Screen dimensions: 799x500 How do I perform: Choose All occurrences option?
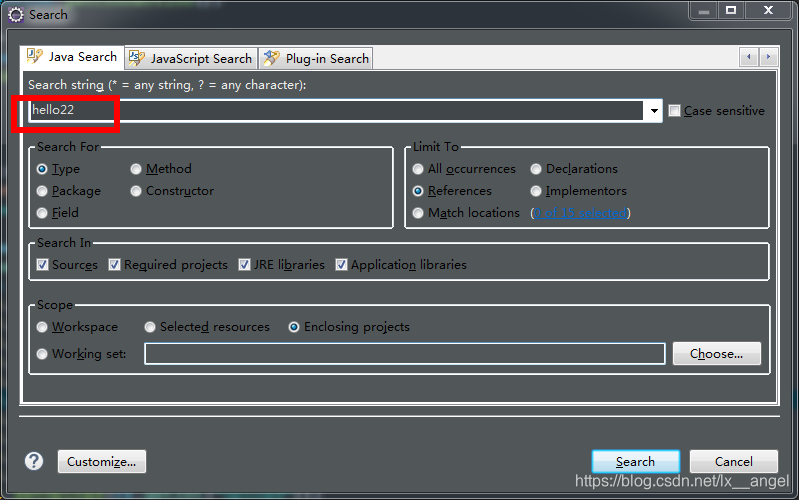[x=418, y=169]
